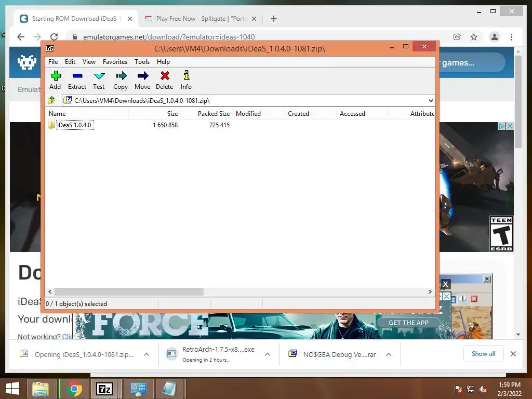
Task: Expand options for RetroArch download
Action: 268,354
